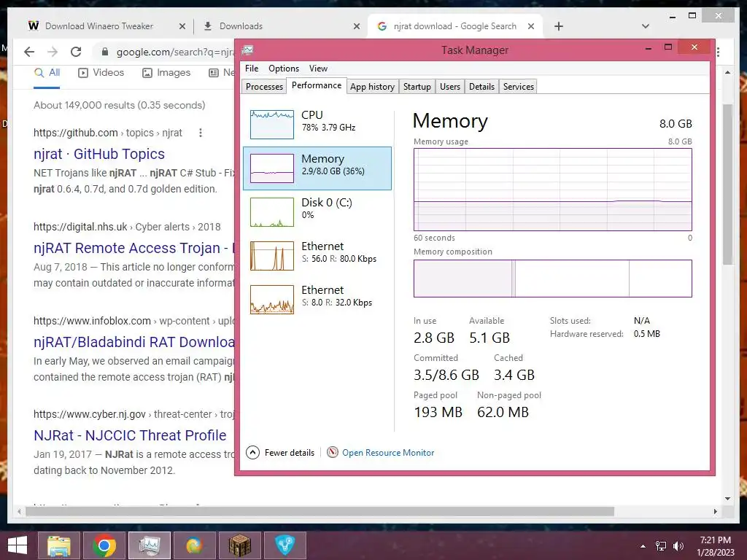
Task: Select the Images search filter
Action: tap(166, 73)
